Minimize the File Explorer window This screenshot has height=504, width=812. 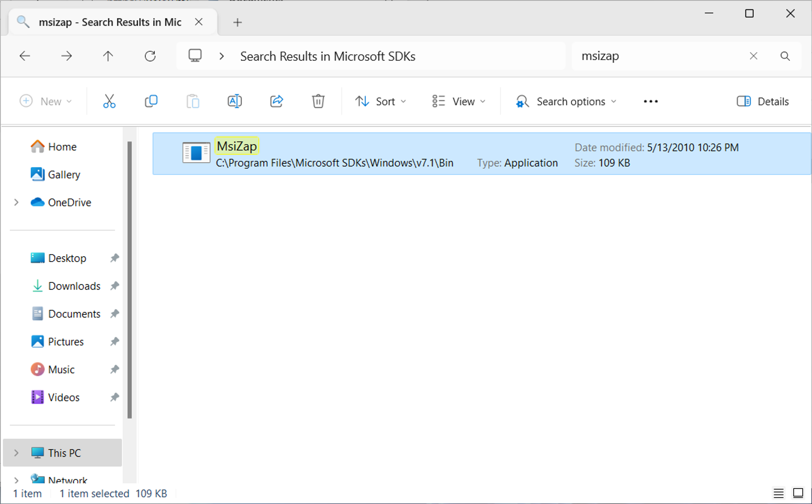(709, 13)
